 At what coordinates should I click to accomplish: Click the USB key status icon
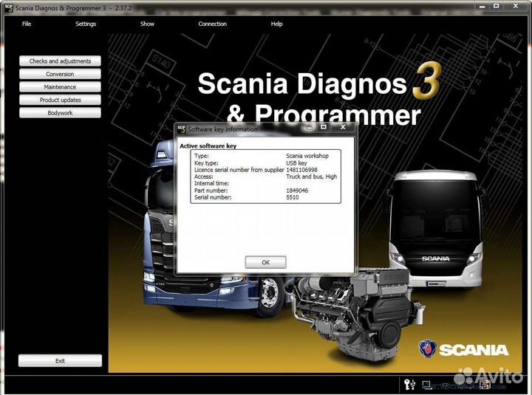[409, 385]
